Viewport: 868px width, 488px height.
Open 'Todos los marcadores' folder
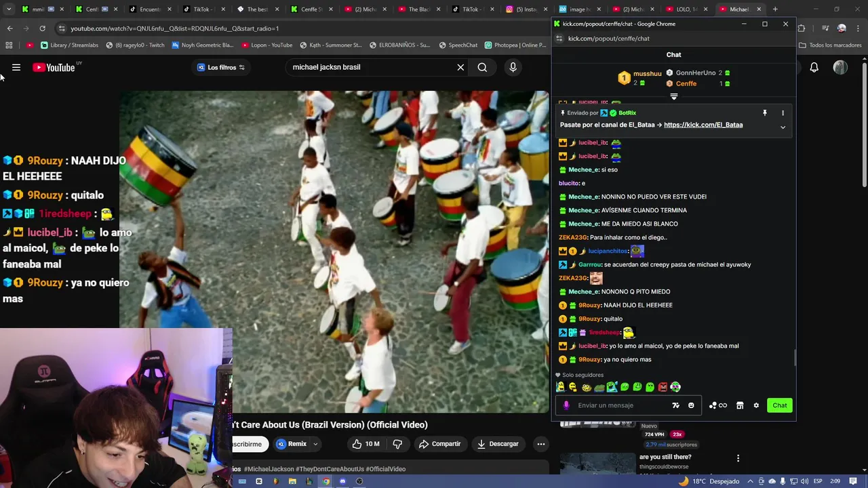click(830, 45)
